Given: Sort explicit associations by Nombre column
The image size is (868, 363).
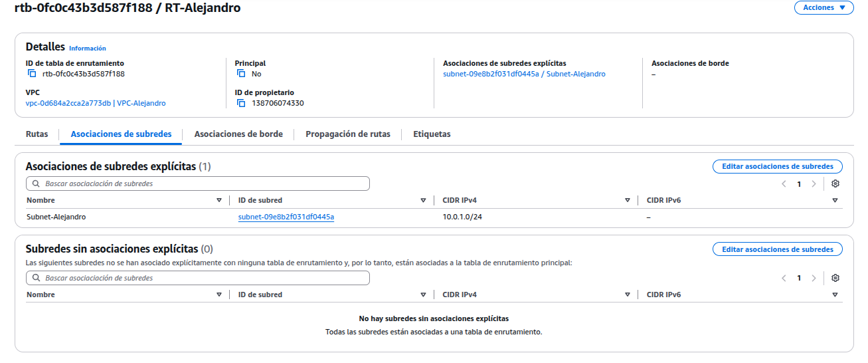Looking at the screenshot, I should click(x=219, y=200).
